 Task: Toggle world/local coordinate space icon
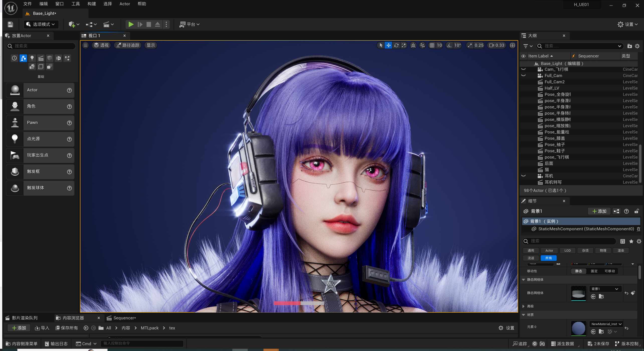point(413,45)
